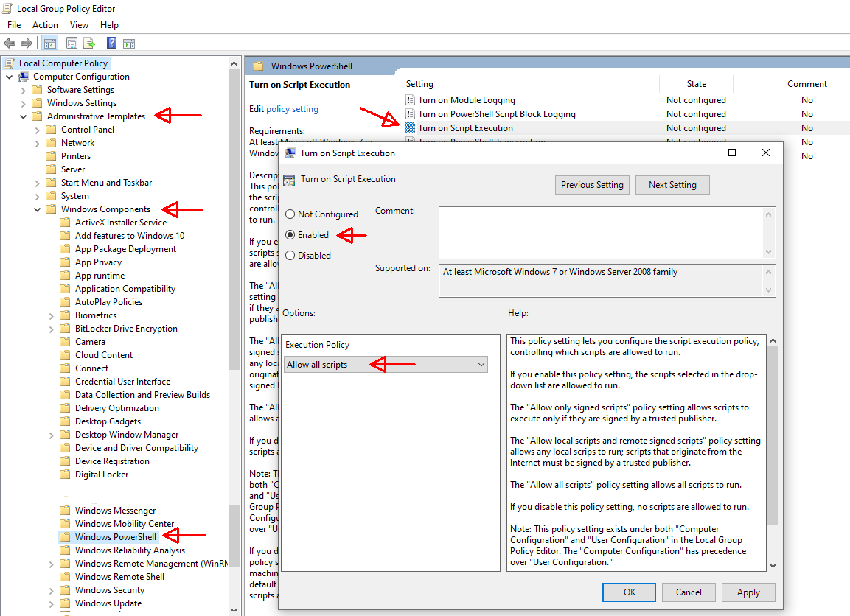Click the Camera folder icon

point(66,342)
